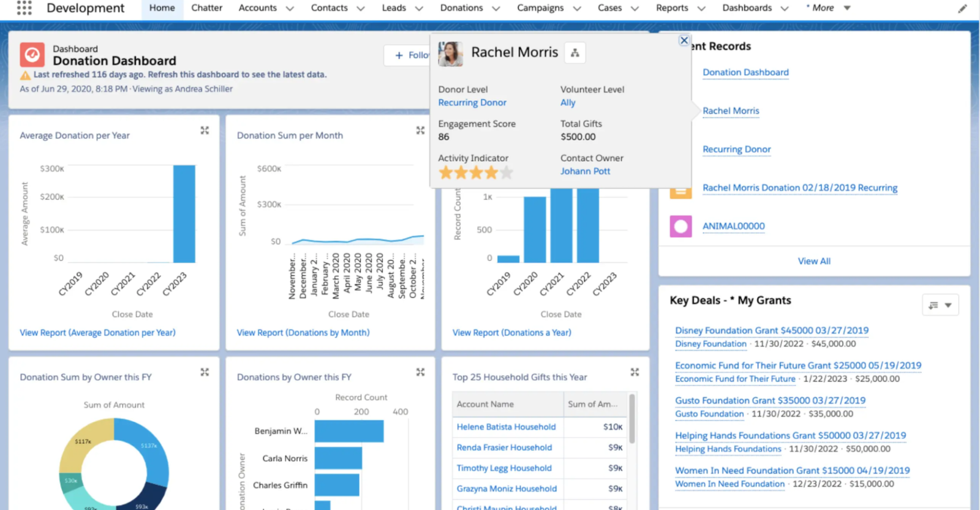The height and width of the screenshot is (510, 980).
Task: Open Economic Fund for Their Future Grant
Action: coord(798,366)
